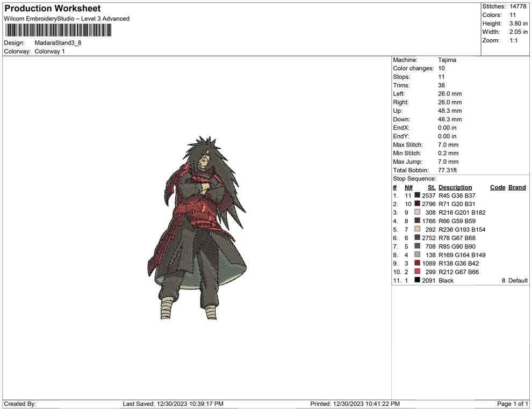532x409 pixels.
Task: Click the 'Page 1 of 1' footer text
Action: 512,404
